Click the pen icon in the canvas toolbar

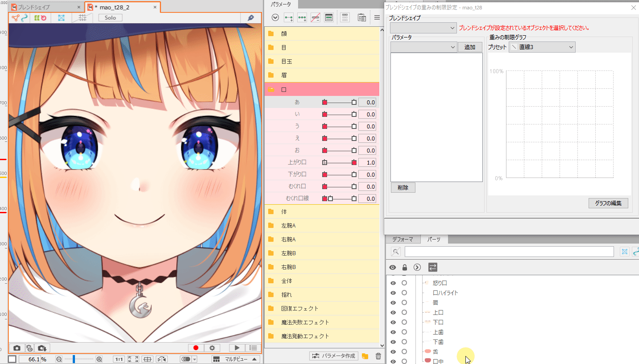(x=250, y=18)
